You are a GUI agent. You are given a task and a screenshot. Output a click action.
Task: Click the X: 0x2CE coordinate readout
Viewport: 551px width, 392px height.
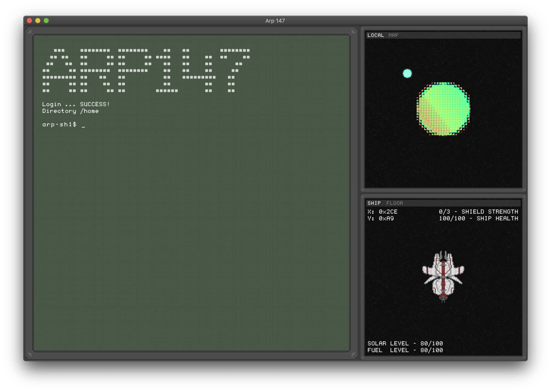pyautogui.click(x=382, y=212)
